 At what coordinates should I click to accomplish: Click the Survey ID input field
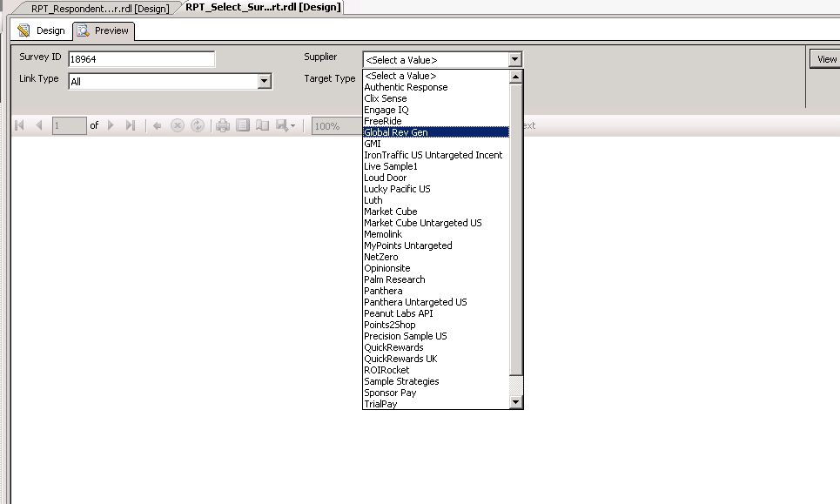[141, 59]
